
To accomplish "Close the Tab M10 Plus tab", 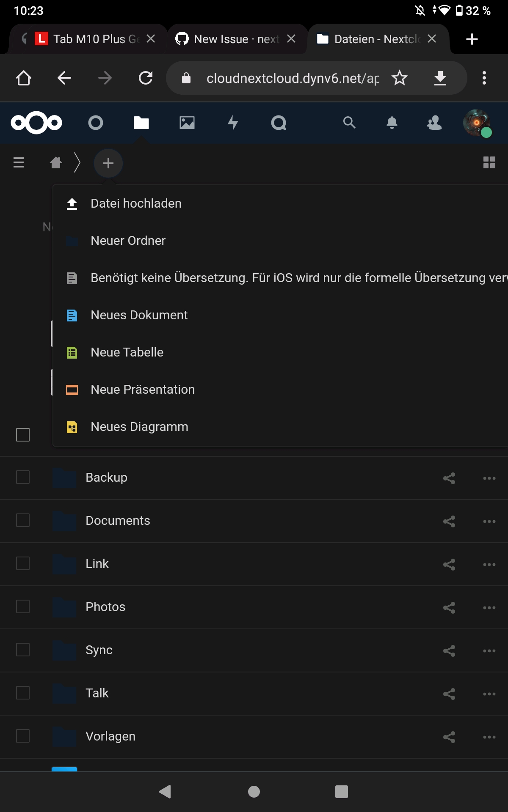I will [151, 39].
